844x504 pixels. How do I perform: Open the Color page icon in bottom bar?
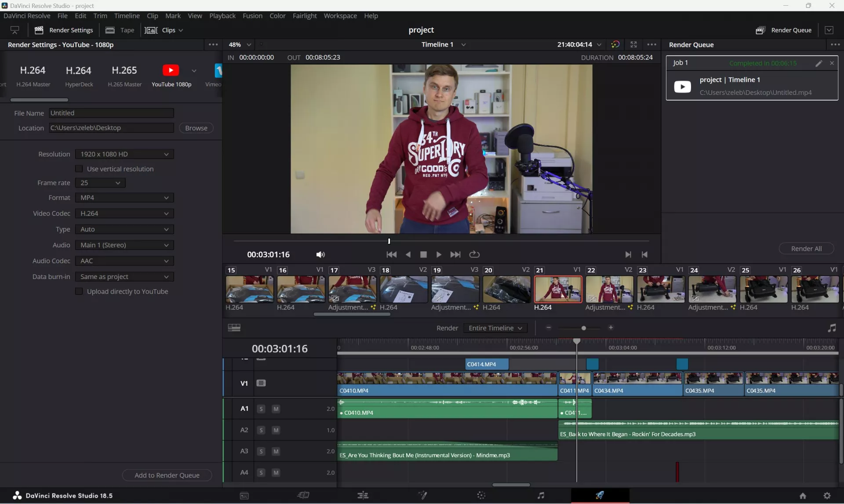(481, 495)
